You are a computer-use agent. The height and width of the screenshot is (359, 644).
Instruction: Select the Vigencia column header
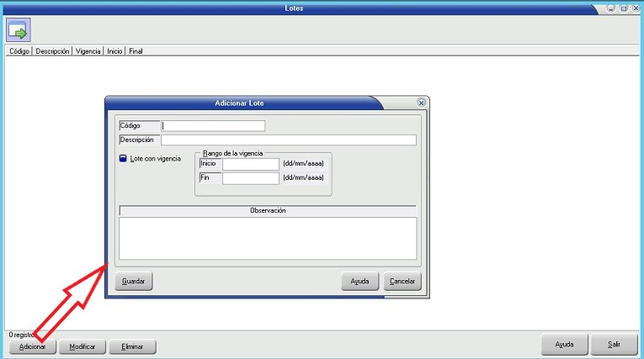pos(88,51)
